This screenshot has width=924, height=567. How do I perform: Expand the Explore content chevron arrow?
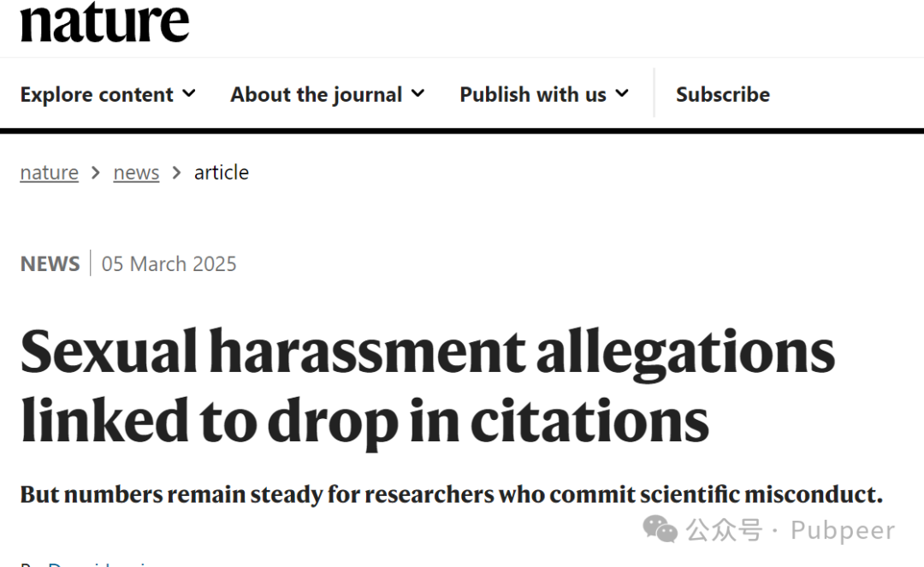[188, 93]
